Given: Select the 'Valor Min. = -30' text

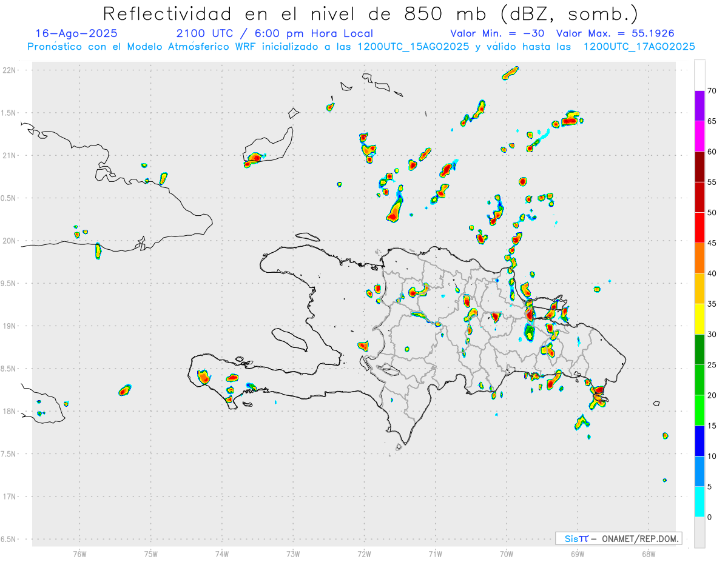Looking at the screenshot, I should click(497, 33).
